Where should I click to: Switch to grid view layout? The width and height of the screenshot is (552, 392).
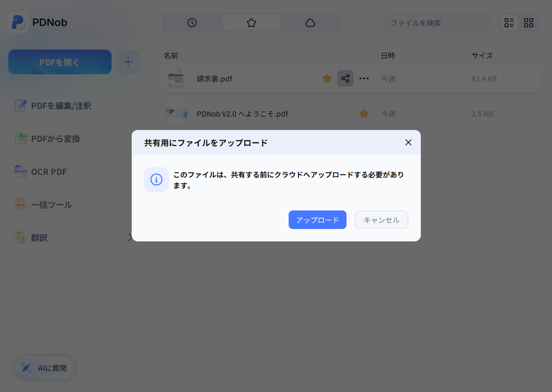click(529, 23)
